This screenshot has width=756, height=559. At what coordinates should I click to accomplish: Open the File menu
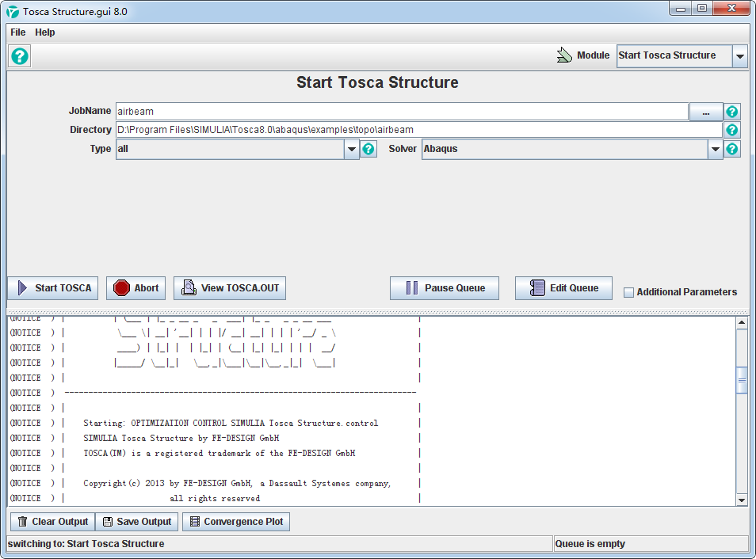point(18,32)
